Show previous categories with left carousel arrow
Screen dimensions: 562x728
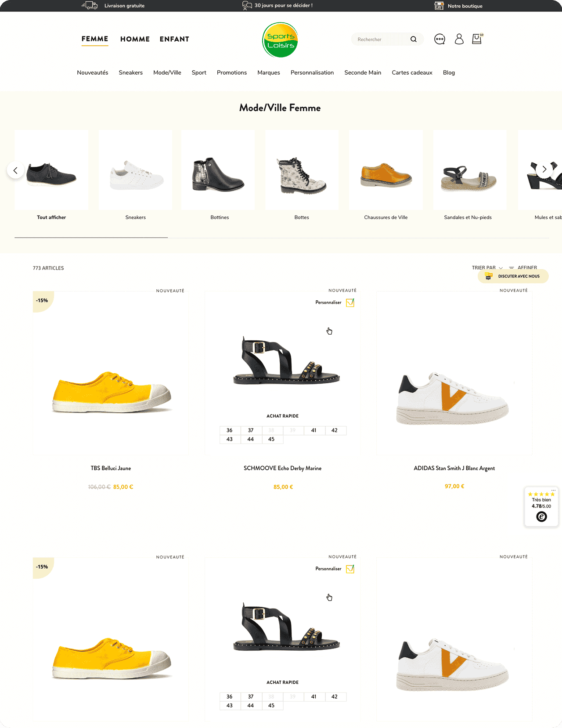(x=15, y=170)
